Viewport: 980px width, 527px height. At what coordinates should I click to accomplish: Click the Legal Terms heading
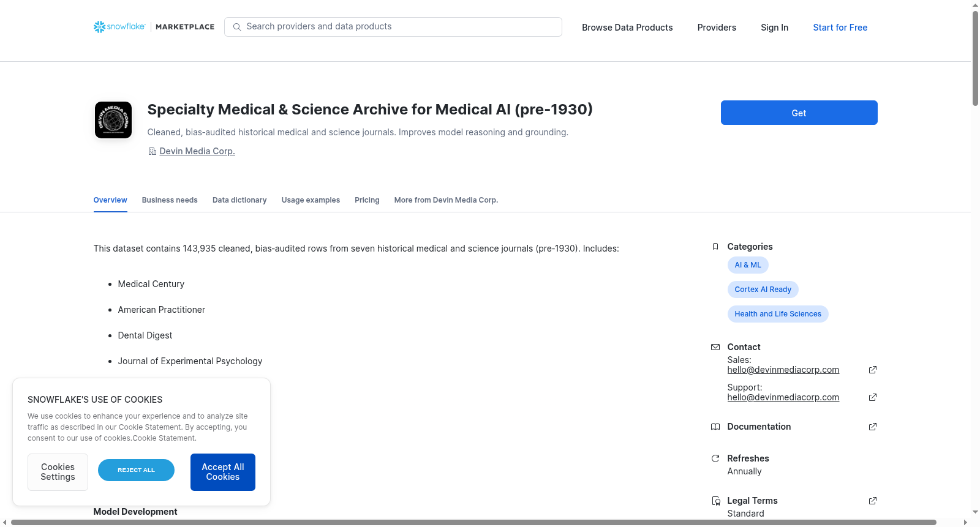pyautogui.click(x=752, y=501)
